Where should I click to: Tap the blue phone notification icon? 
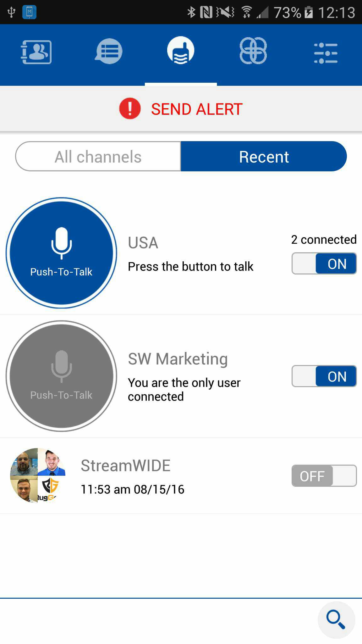pos(29,12)
